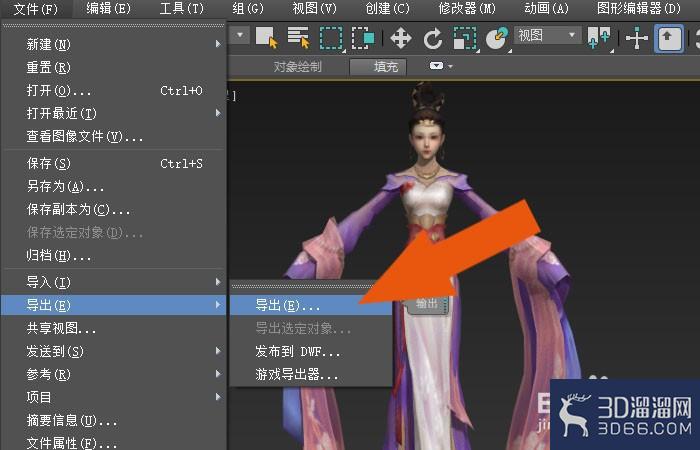The image size is (700, 450).
Task: Activate the Select and Rotate tool
Action: 433,38
